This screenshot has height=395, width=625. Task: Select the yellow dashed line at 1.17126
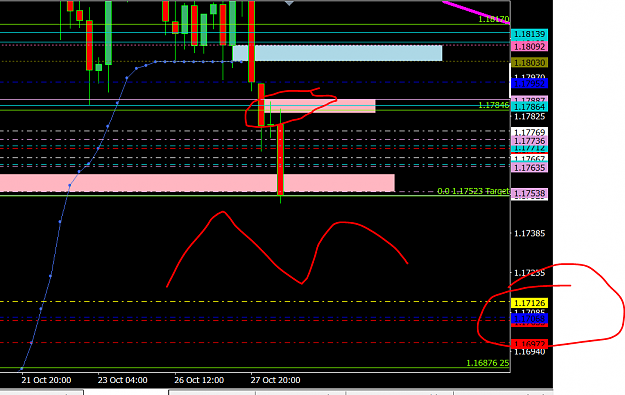point(255,302)
